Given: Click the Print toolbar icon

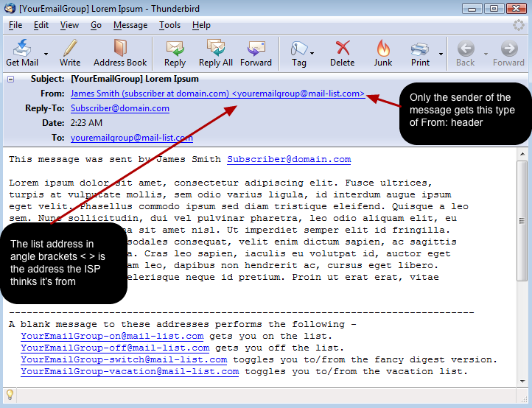Looking at the screenshot, I should [420, 49].
